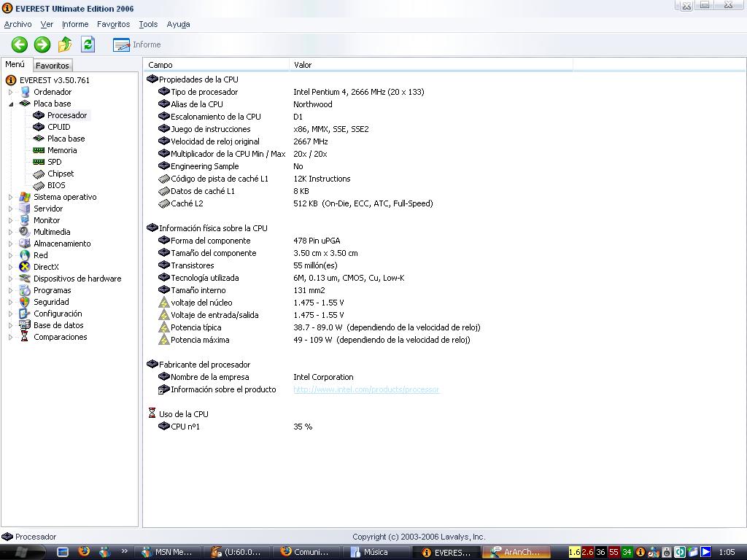Expand the Sistema operativo node
Viewport: 747px width, 560px height.
10,197
